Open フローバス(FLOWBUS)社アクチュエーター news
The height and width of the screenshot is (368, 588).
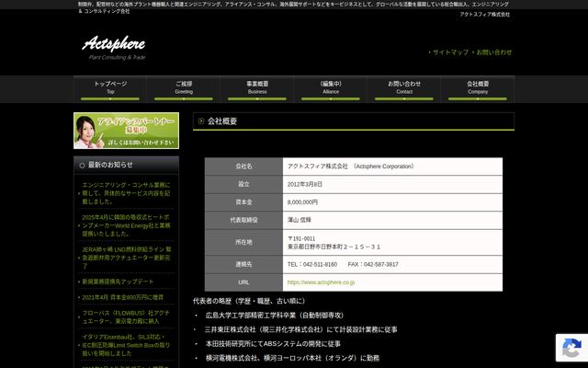point(126,316)
